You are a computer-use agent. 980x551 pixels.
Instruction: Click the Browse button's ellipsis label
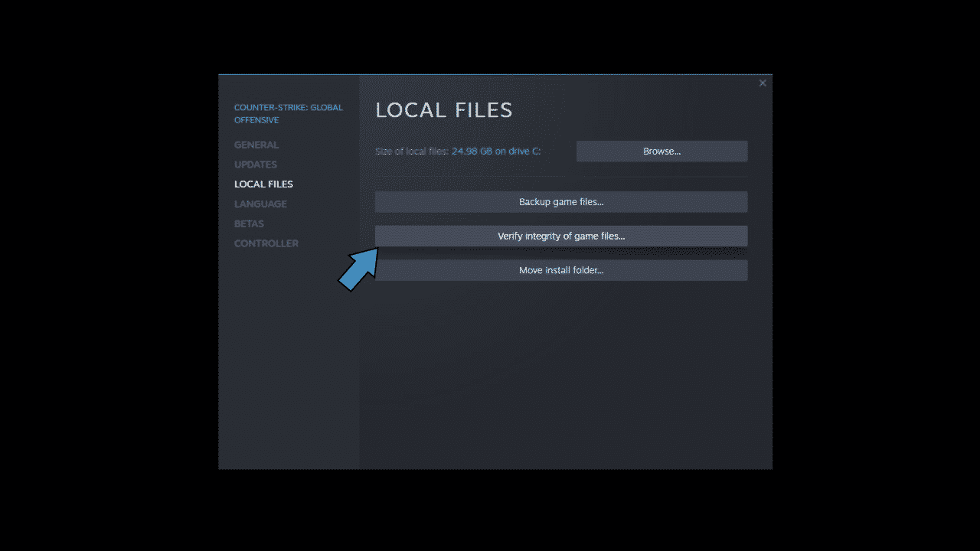tap(678, 151)
